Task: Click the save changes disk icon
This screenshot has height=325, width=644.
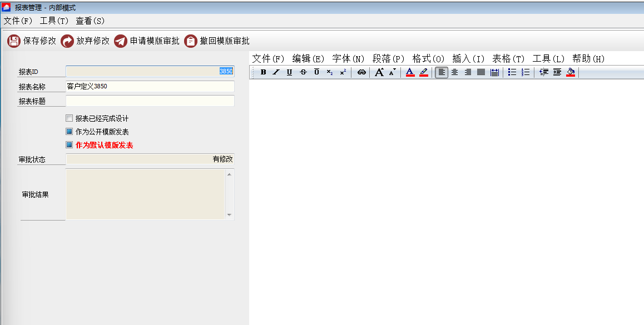Action: coord(14,41)
